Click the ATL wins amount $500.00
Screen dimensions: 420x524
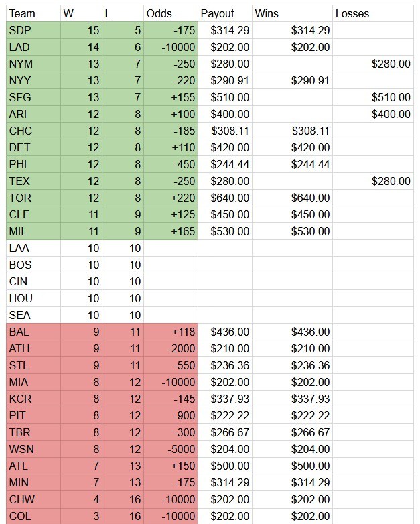point(292,466)
